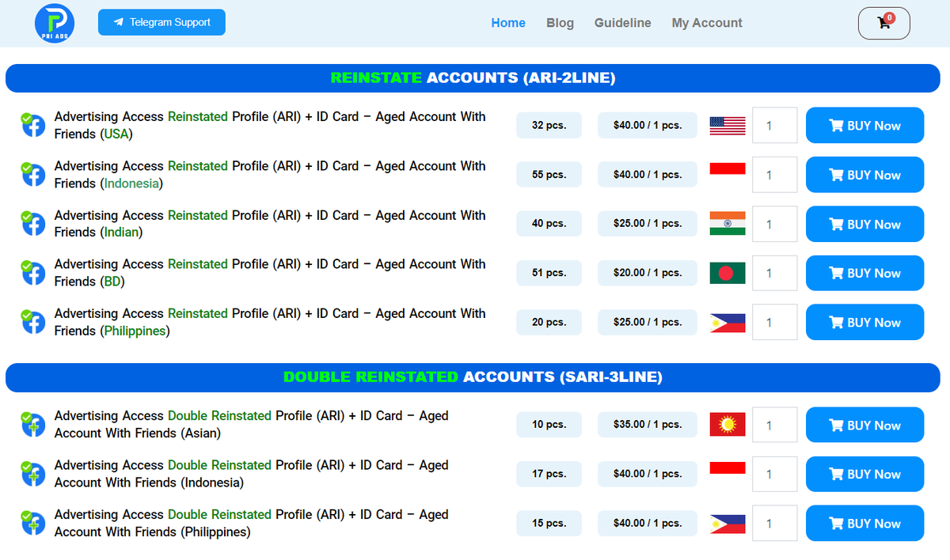Click Philippines flag in the 20 pcs. row

pyautogui.click(x=728, y=322)
